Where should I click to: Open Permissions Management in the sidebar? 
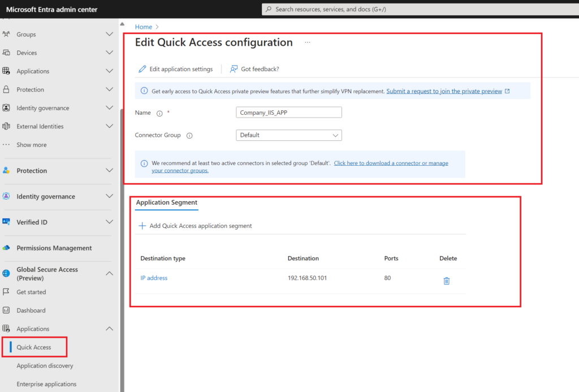tap(54, 248)
